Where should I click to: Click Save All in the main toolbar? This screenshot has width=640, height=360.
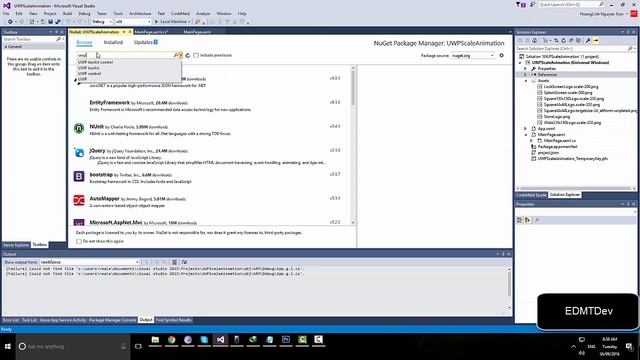click(x=58, y=22)
